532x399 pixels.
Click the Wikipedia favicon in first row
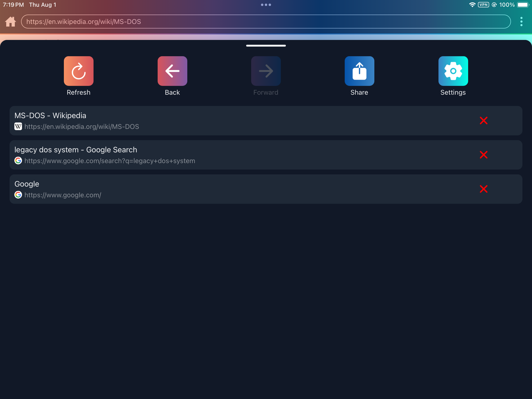(18, 127)
